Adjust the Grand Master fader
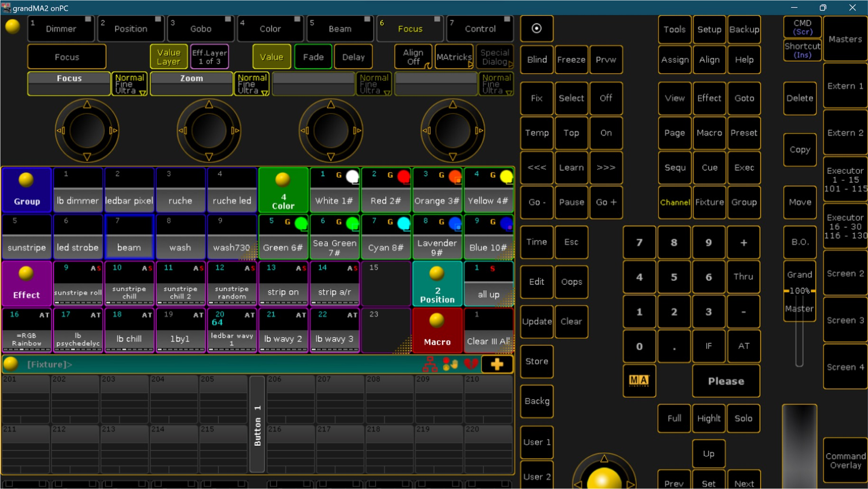 [x=799, y=291]
